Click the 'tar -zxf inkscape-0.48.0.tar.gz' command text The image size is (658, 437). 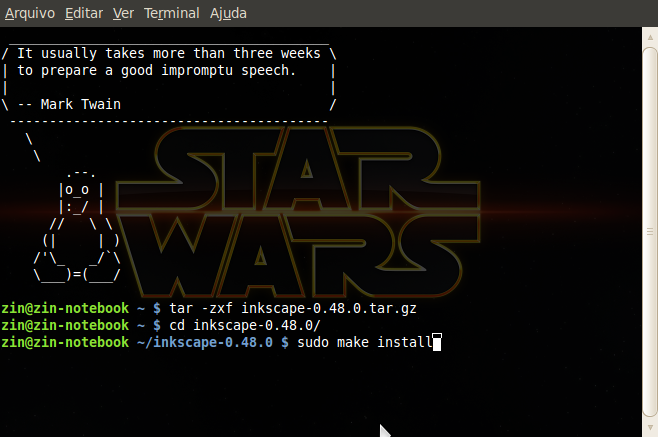[x=293, y=309]
